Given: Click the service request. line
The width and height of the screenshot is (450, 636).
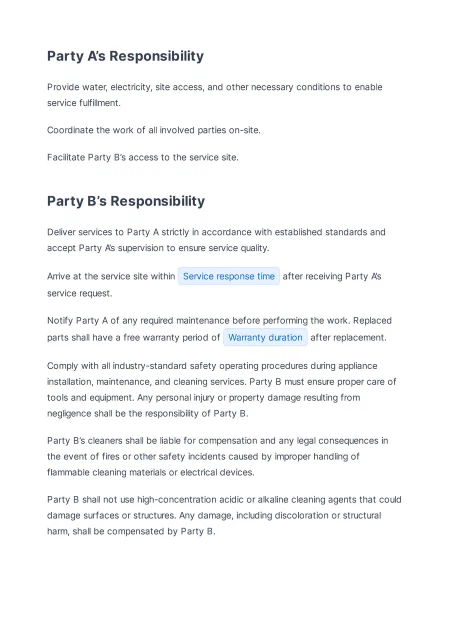Looking at the screenshot, I should click(80, 293).
